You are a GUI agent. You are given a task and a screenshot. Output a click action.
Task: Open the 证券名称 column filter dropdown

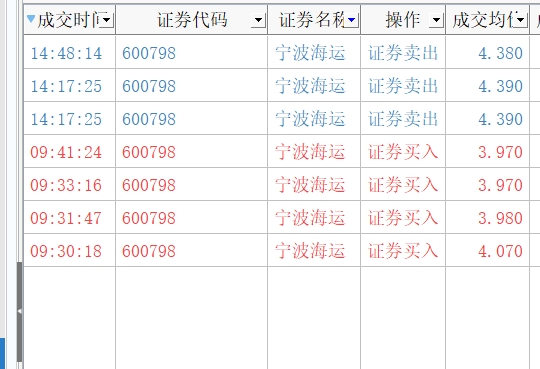click(352, 20)
